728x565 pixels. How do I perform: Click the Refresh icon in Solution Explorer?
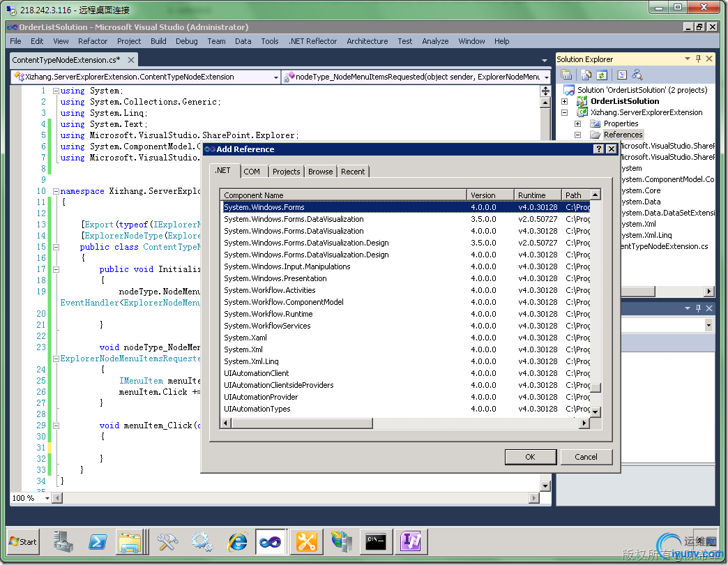601,75
